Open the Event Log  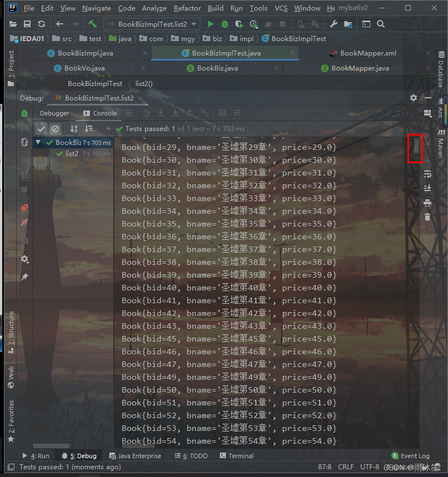[411, 456]
